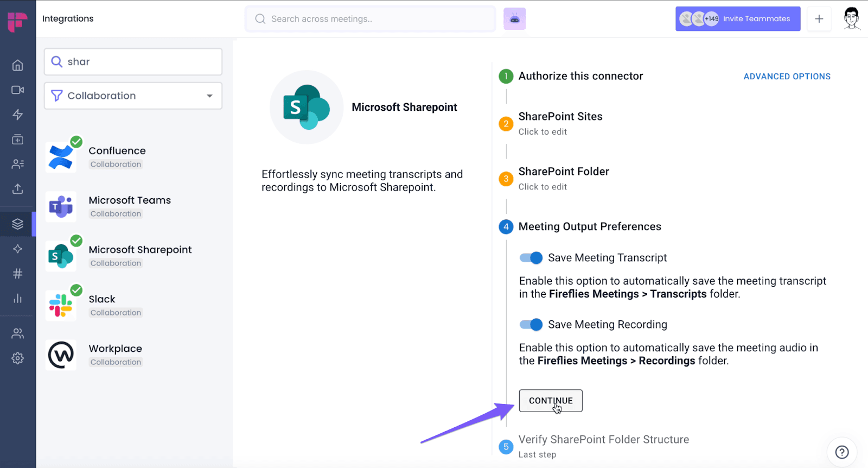Viewport: 868px width, 468px height.
Task: Click Invite Teammates button
Action: coord(738,18)
